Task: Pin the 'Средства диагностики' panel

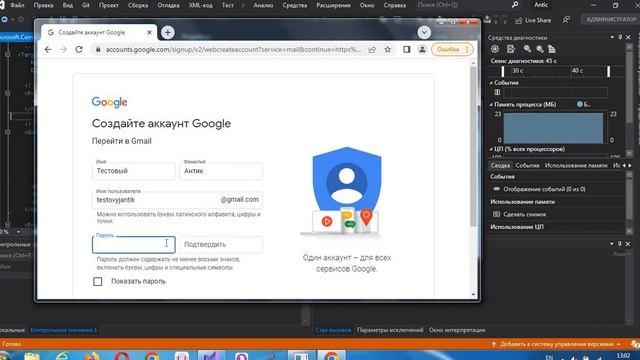Action: pos(620,37)
